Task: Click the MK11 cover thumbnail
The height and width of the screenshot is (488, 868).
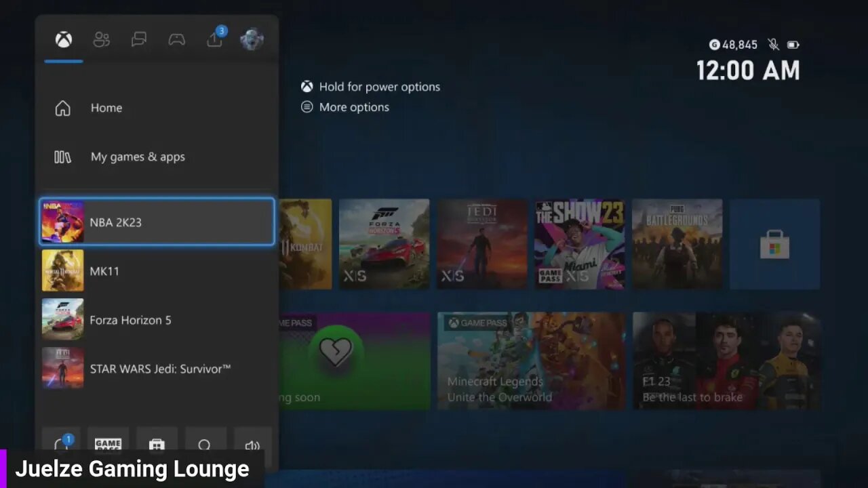Action: point(62,270)
